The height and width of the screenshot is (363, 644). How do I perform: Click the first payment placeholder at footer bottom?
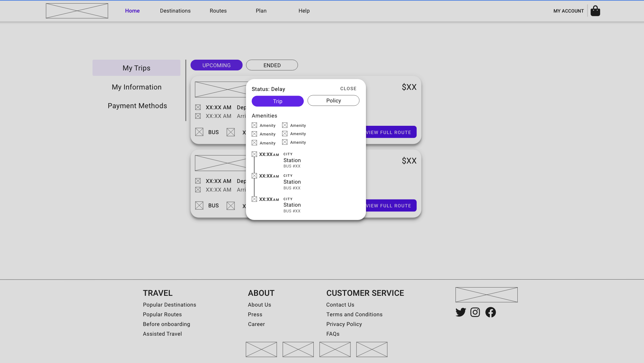tap(261, 349)
